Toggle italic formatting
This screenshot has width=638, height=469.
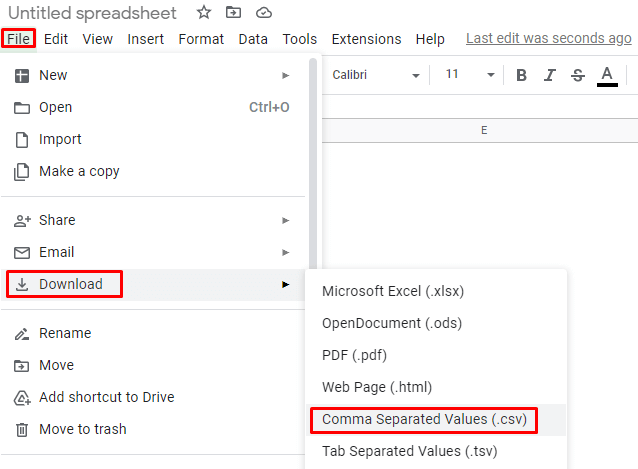(x=549, y=75)
